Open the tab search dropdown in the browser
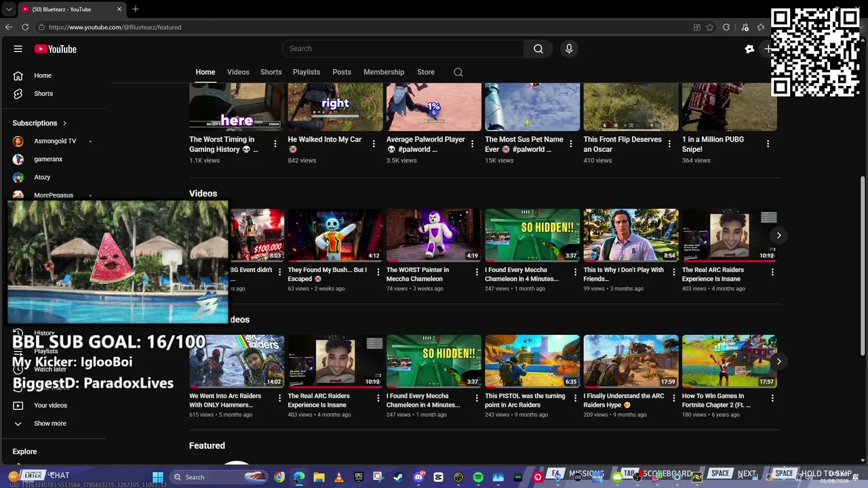868x488 pixels. tap(9, 9)
